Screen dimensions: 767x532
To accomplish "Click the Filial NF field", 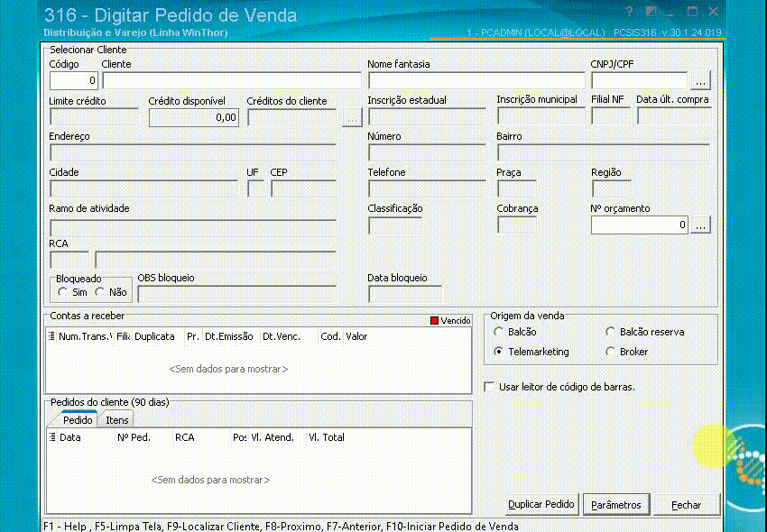I will coord(611,117).
